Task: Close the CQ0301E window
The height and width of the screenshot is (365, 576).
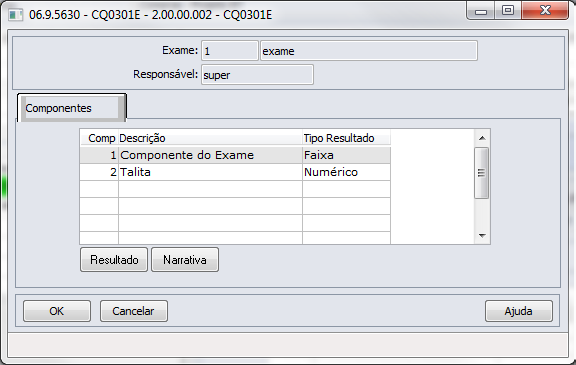Action: pyautogui.click(x=545, y=10)
